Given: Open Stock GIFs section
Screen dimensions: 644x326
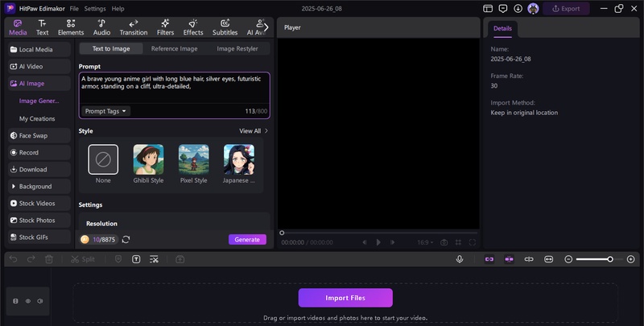Looking at the screenshot, I should (x=39, y=237).
